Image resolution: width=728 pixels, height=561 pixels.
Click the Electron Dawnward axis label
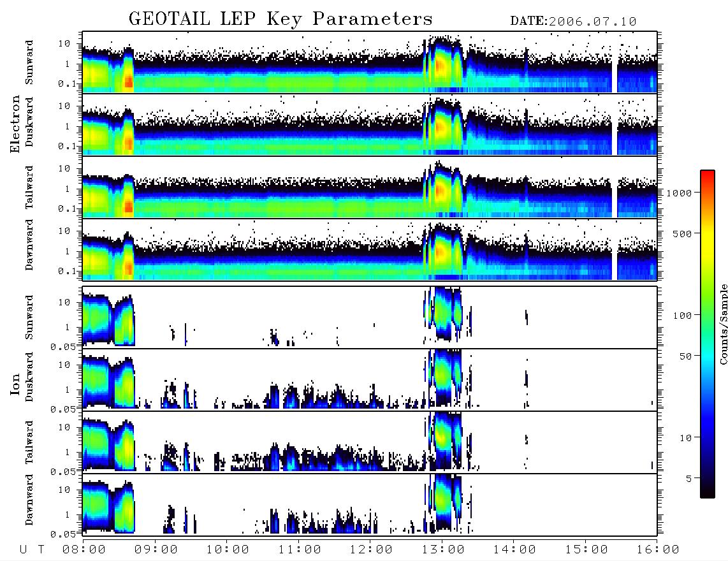(29, 245)
